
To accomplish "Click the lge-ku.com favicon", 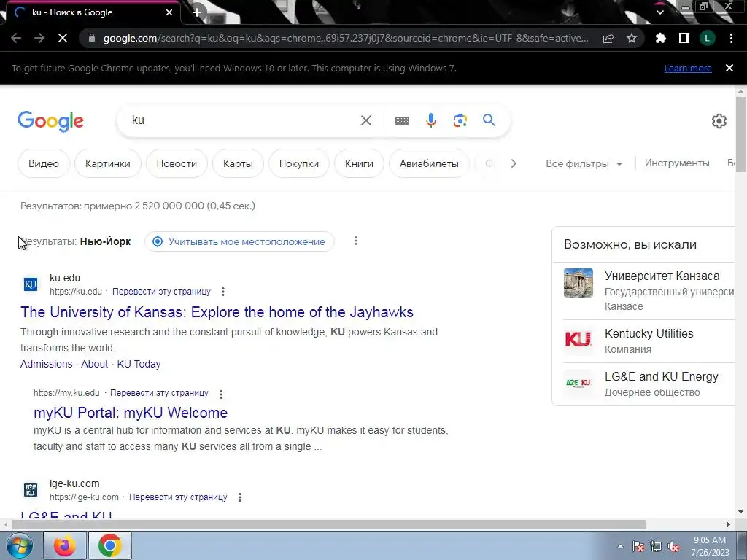I will click(31, 489).
